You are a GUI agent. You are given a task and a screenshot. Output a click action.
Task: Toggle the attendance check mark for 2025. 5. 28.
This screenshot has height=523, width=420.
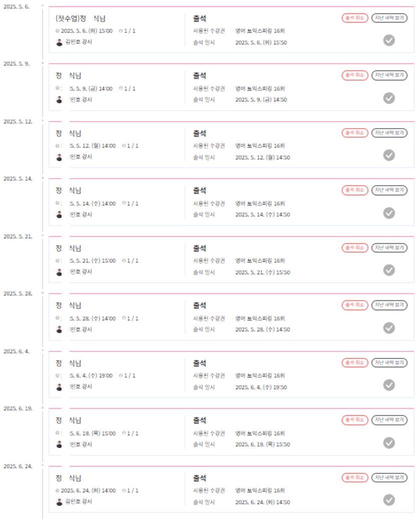[389, 328]
